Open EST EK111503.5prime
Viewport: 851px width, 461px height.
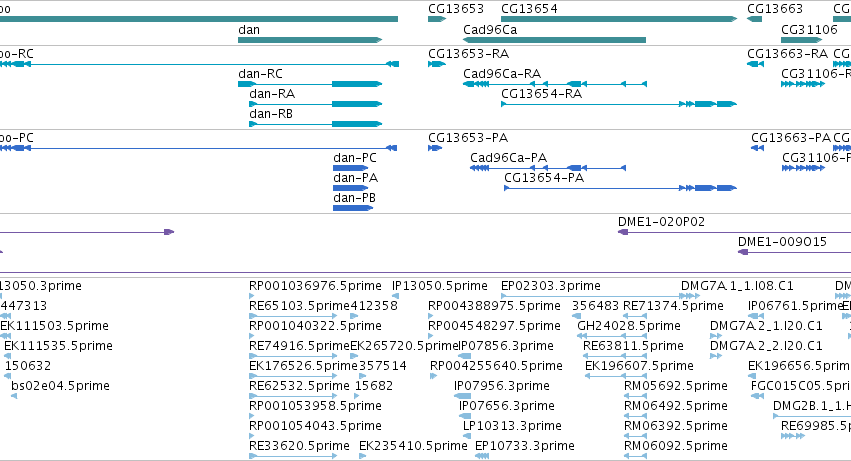point(54,326)
